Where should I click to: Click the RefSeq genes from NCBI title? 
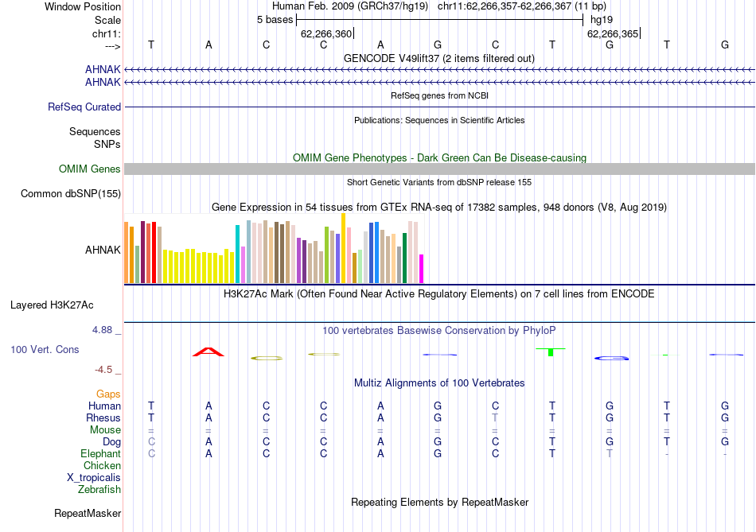pyautogui.click(x=439, y=95)
